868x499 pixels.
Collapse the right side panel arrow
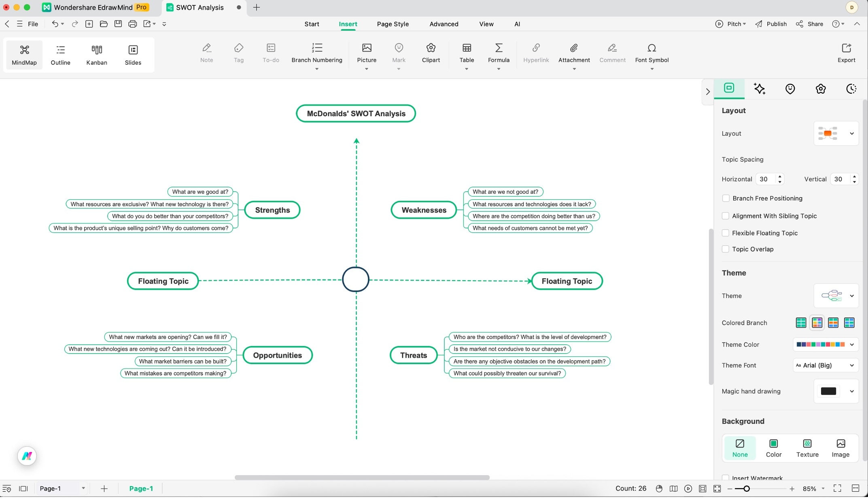(708, 92)
